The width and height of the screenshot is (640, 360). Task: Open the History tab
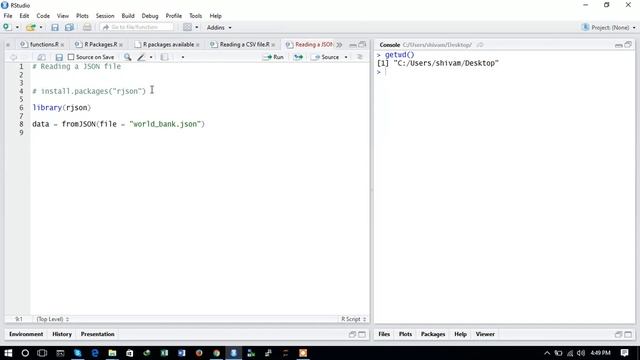(62, 334)
